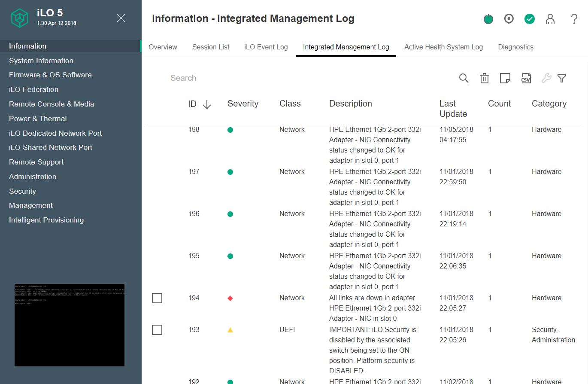The image size is (588, 384).
Task: Click the UID indicator icon
Action: coord(509,19)
